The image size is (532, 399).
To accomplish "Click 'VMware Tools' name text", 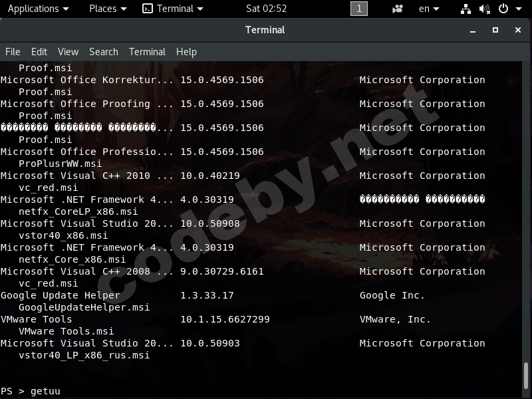I will pos(37,319).
